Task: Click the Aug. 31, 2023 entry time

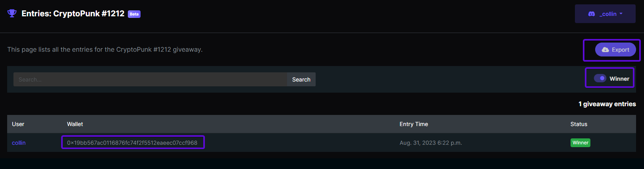Action: pyautogui.click(x=431, y=143)
